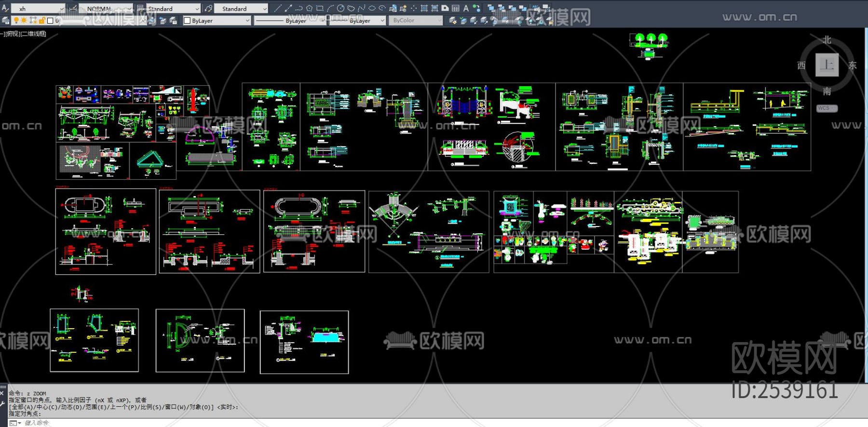The image size is (868, 427).
Task: Open the ByLayer color dropdown
Action: tap(217, 21)
